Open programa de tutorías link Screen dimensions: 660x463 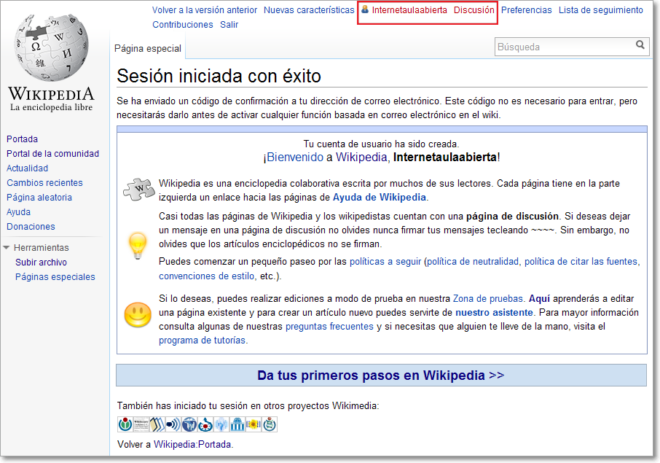click(202, 340)
